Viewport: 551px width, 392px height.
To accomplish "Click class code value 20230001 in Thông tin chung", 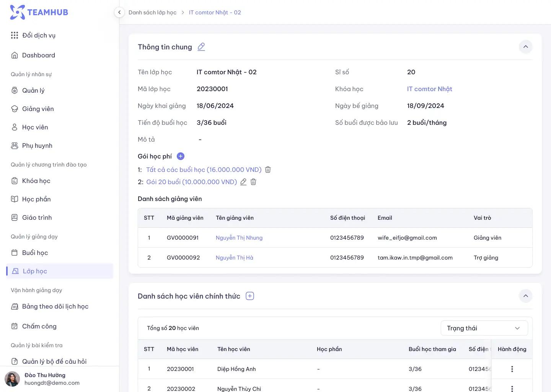I will 212,89.
